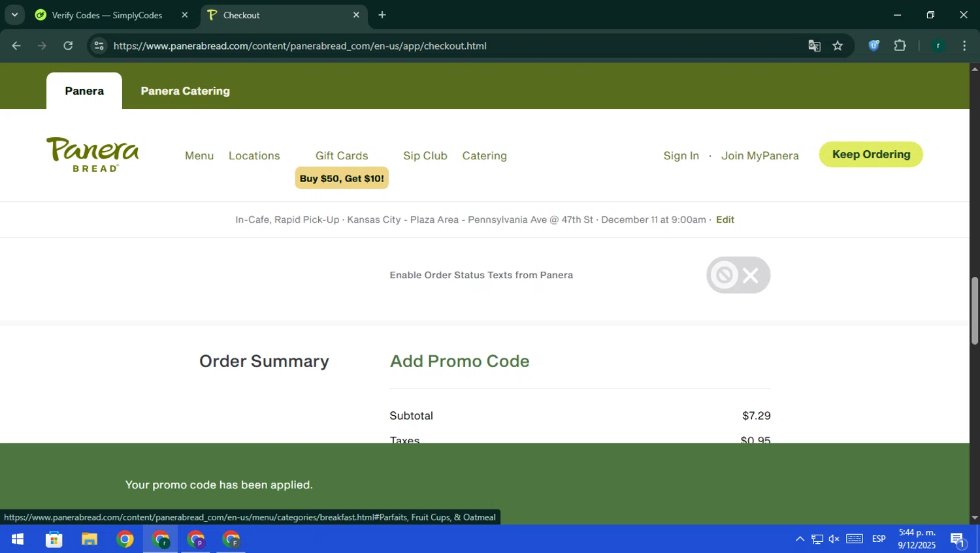This screenshot has height=553, width=980.
Task: Open the first Chrome taskbar icon
Action: tap(125, 539)
